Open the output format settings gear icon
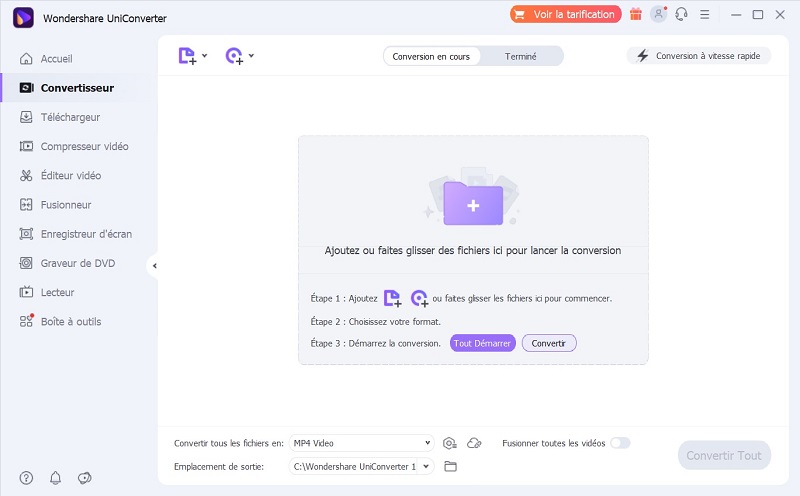The width and height of the screenshot is (800, 496). (449, 443)
